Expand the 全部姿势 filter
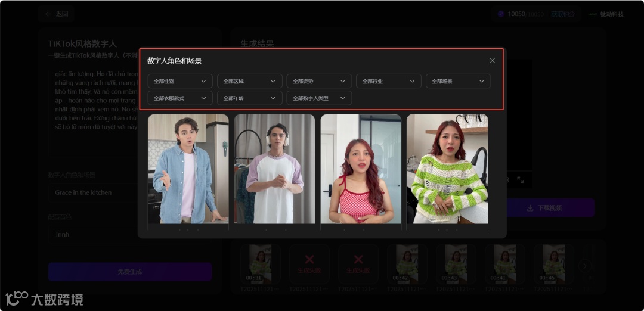This screenshot has width=644, height=311. [319, 81]
